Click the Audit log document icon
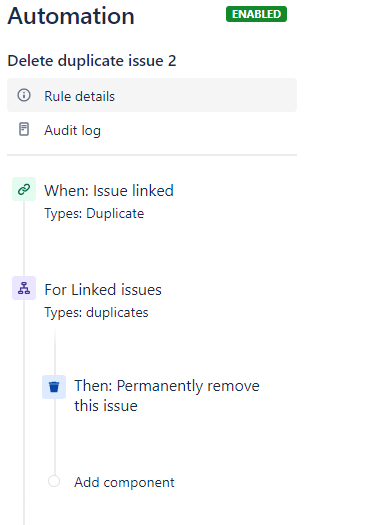390x525 pixels. (24, 129)
